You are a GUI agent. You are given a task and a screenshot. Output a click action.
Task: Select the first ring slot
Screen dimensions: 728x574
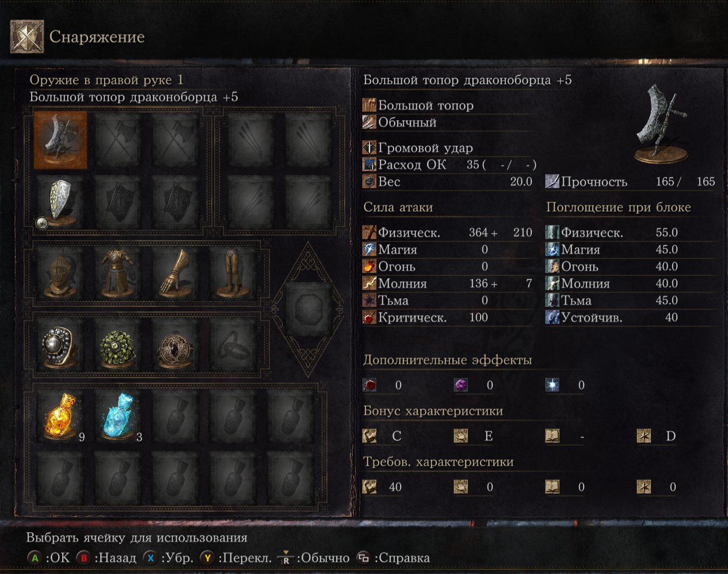60,345
